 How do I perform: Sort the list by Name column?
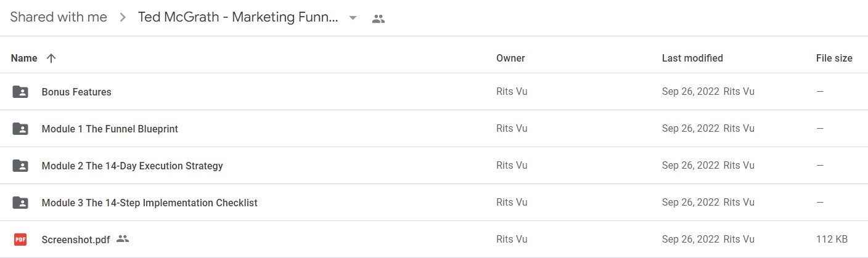click(24, 58)
